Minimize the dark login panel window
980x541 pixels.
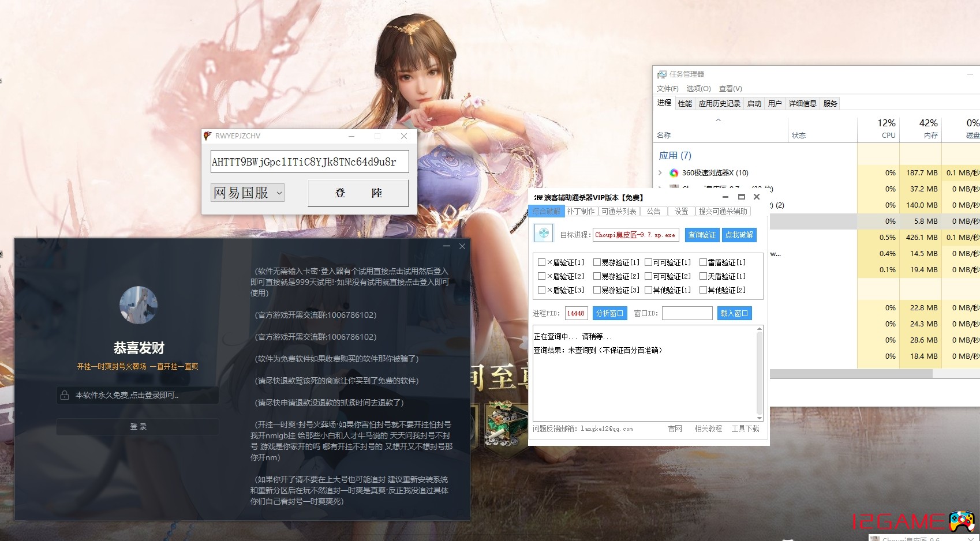pos(446,246)
